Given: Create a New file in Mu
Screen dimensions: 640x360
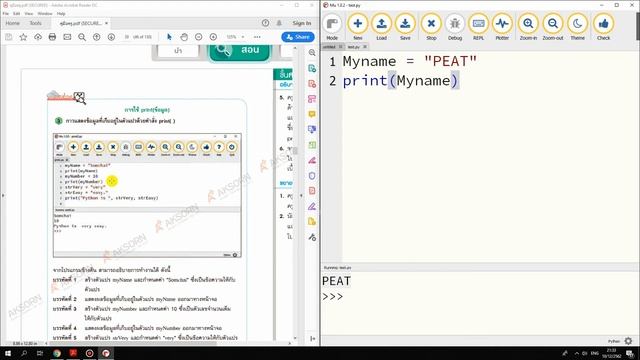Looking at the screenshot, I should click(358, 27).
